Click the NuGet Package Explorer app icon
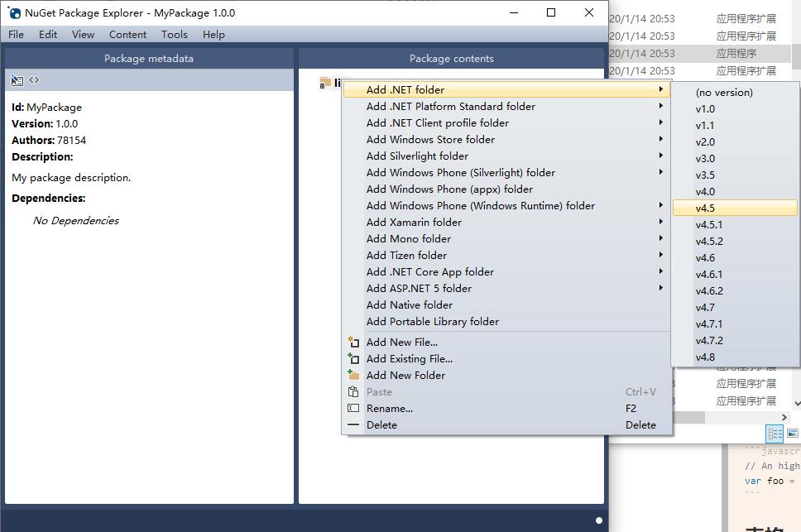801x532 pixels. click(x=14, y=12)
